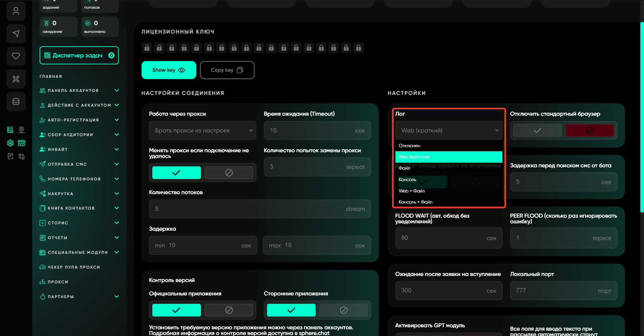Viewport: 644px width, 336px height.
Task: Click the Copy key button
Action: coord(227,70)
